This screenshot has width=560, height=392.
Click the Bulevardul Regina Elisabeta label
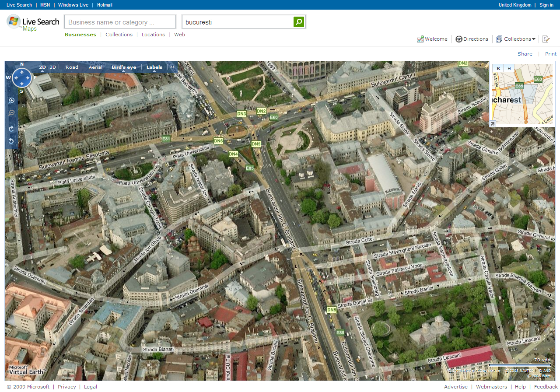point(74,160)
